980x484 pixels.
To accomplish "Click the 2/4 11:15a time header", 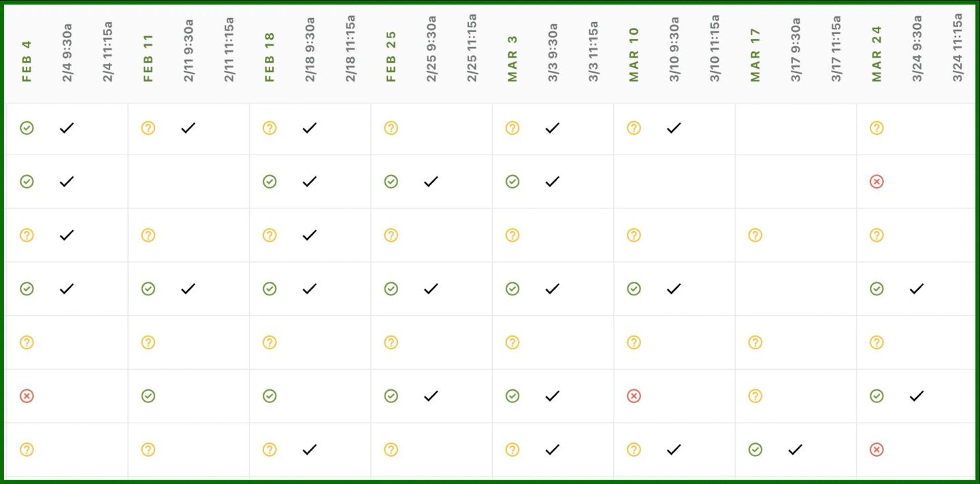I will point(108,52).
